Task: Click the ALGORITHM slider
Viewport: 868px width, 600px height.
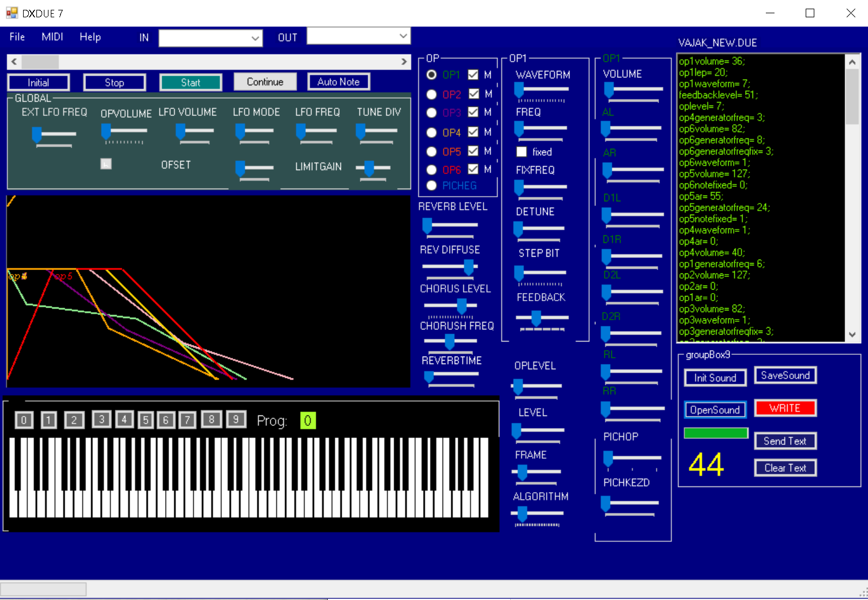Action: 537,515
